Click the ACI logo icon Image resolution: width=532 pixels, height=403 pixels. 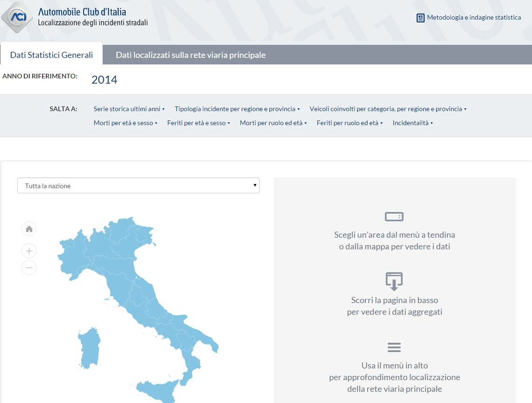point(17,17)
